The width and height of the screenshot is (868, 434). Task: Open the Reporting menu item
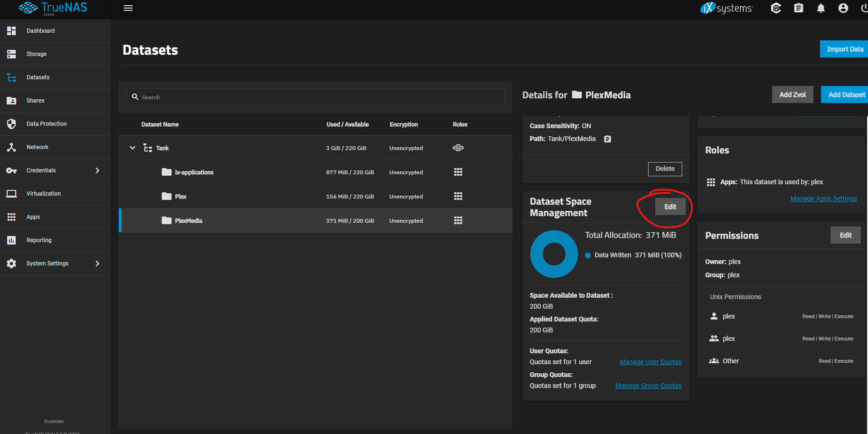click(x=56, y=240)
